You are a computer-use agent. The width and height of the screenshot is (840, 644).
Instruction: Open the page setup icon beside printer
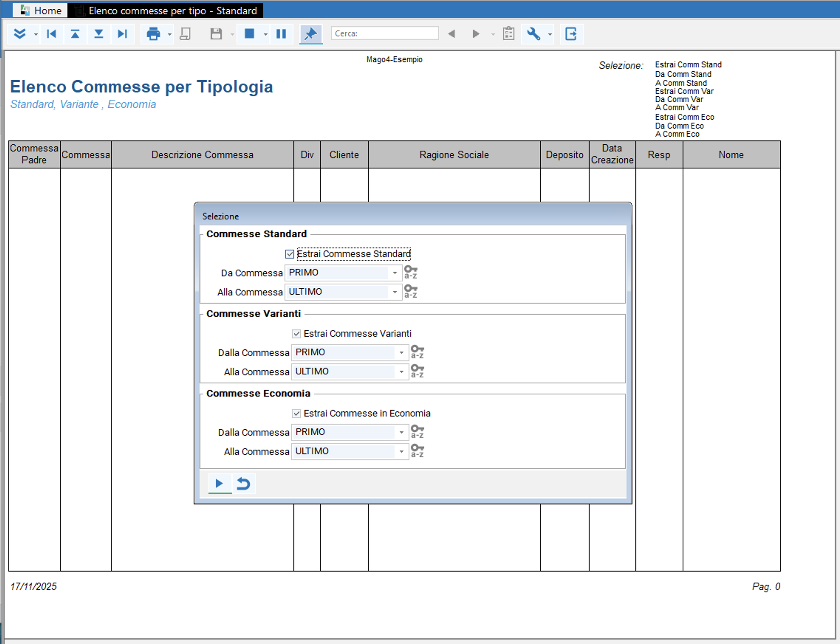pyautogui.click(x=185, y=34)
